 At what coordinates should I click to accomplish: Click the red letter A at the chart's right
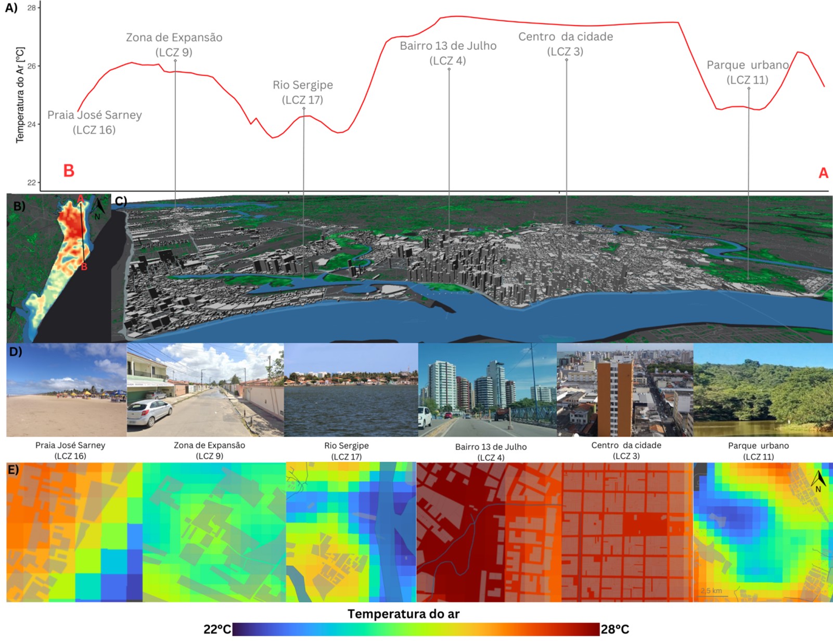[x=823, y=173]
